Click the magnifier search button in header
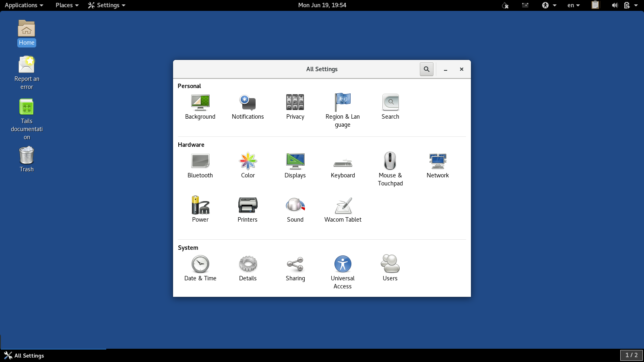This screenshot has width=644, height=362. (427, 69)
